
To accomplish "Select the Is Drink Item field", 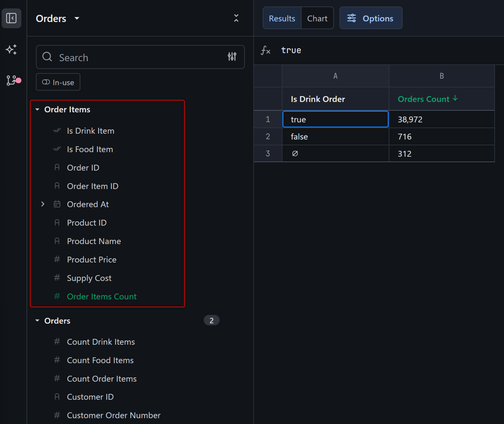I will 90,131.
